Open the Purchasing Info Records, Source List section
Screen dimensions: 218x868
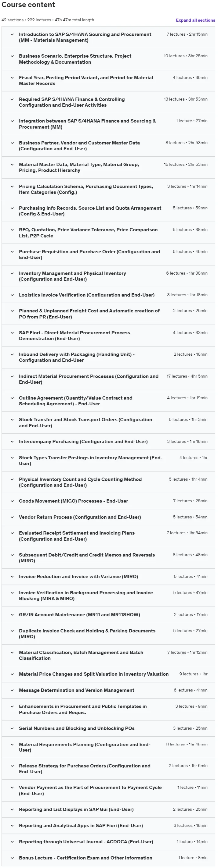(x=108, y=211)
